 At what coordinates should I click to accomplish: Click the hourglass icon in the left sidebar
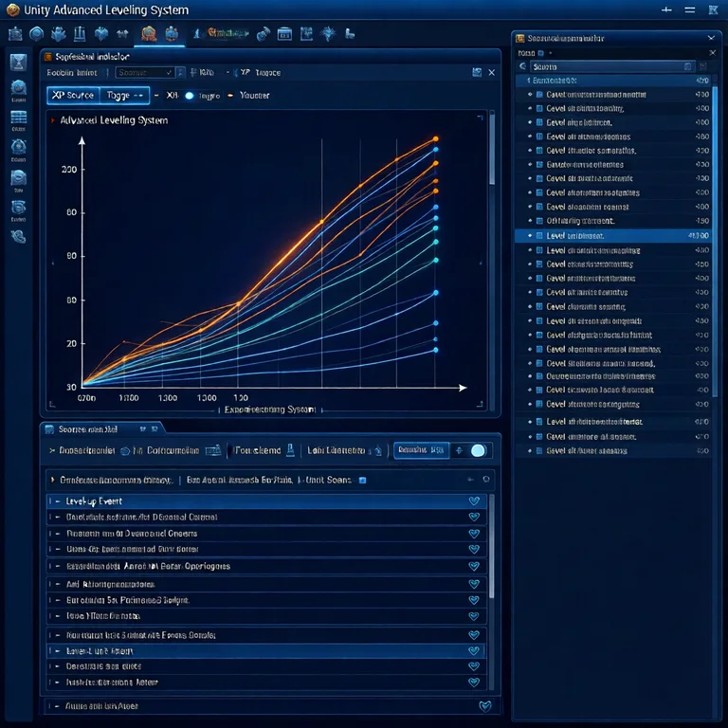(x=18, y=62)
